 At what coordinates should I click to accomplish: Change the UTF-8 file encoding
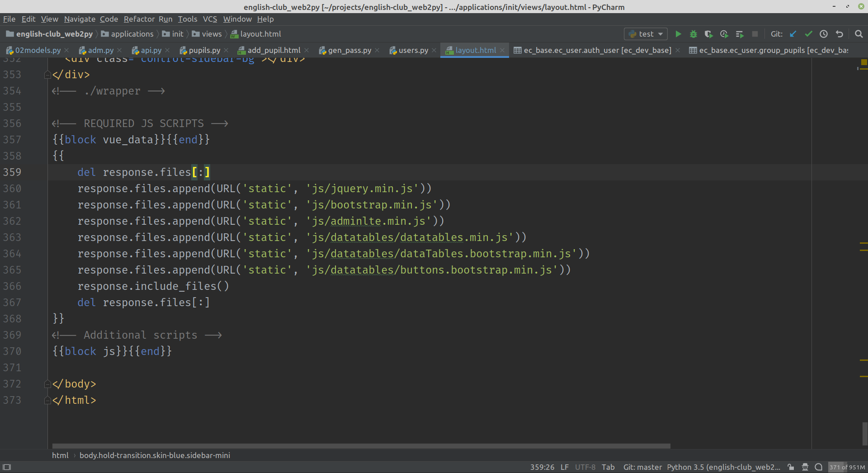[585, 467]
